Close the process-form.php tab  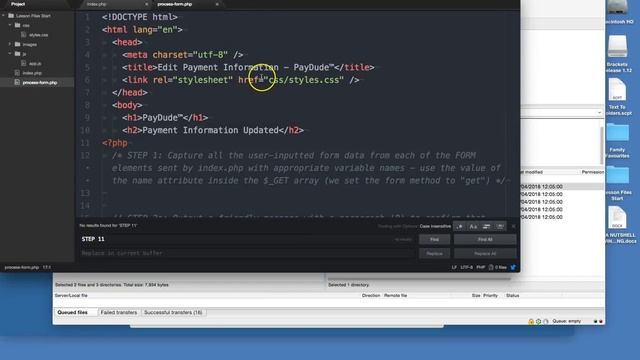pyautogui.click(x=217, y=4)
